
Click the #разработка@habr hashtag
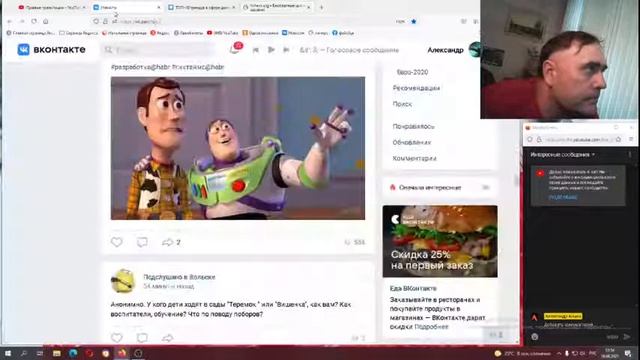(140, 67)
